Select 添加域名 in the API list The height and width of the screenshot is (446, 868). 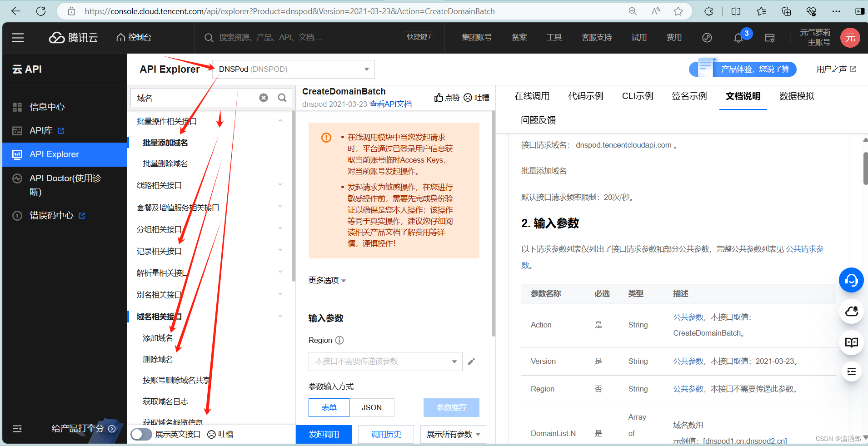(x=158, y=338)
